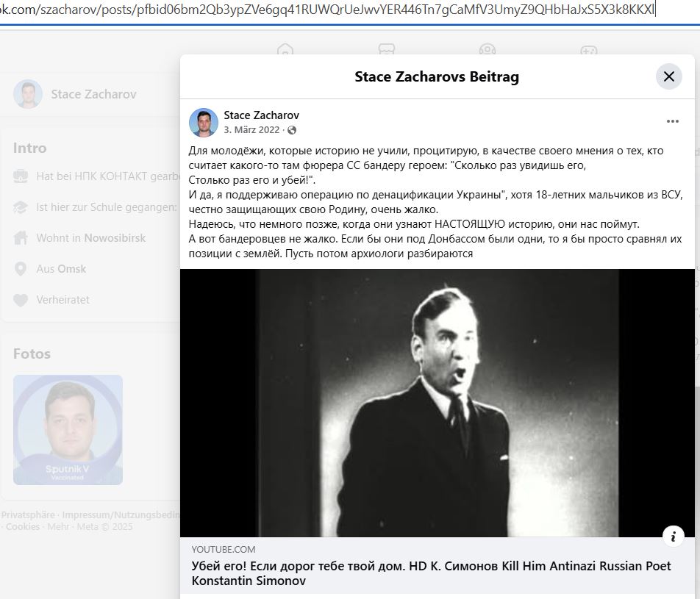
Task: Open the Sputnik V profile photo thumbnail
Action: 68,430
